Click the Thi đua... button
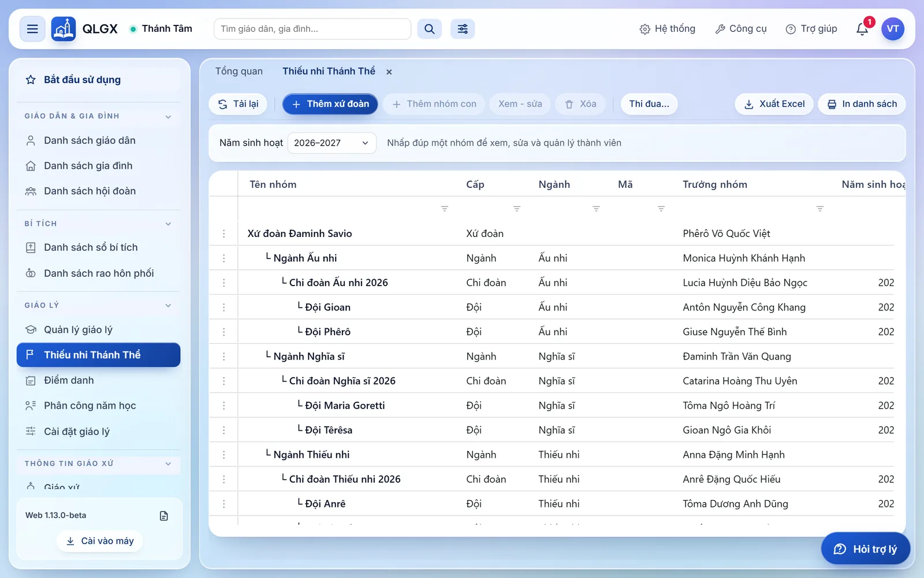The height and width of the screenshot is (578, 924). click(x=649, y=104)
